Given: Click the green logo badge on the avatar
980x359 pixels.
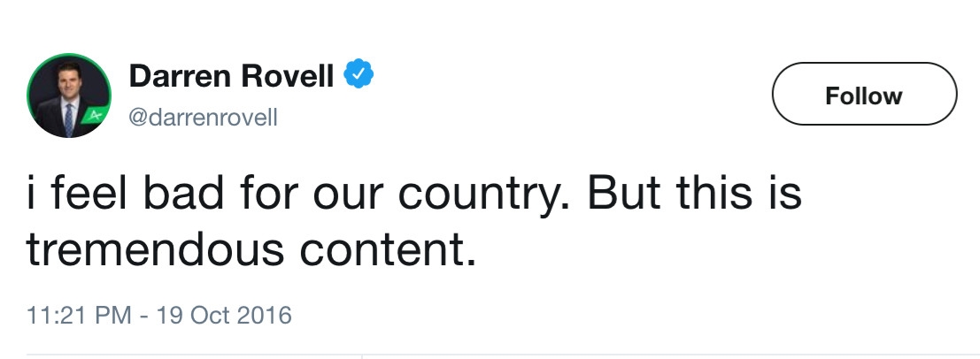Looking at the screenshot, I should [x=92, y=115].
